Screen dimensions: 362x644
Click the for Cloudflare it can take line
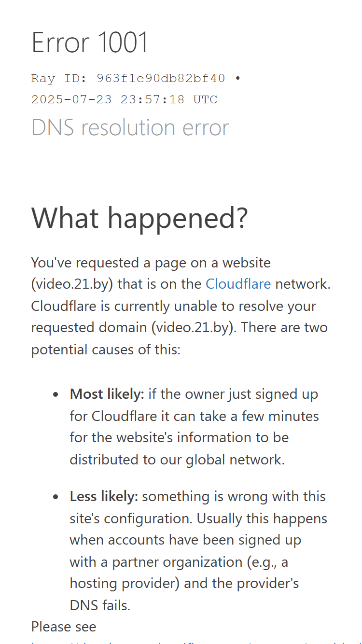tap(195, 416)
